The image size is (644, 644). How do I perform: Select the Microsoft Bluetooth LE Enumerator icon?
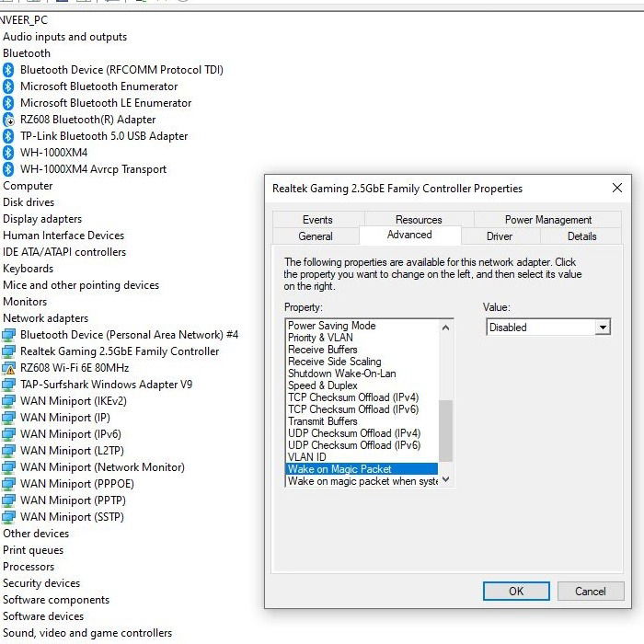(x=8, y=103)
